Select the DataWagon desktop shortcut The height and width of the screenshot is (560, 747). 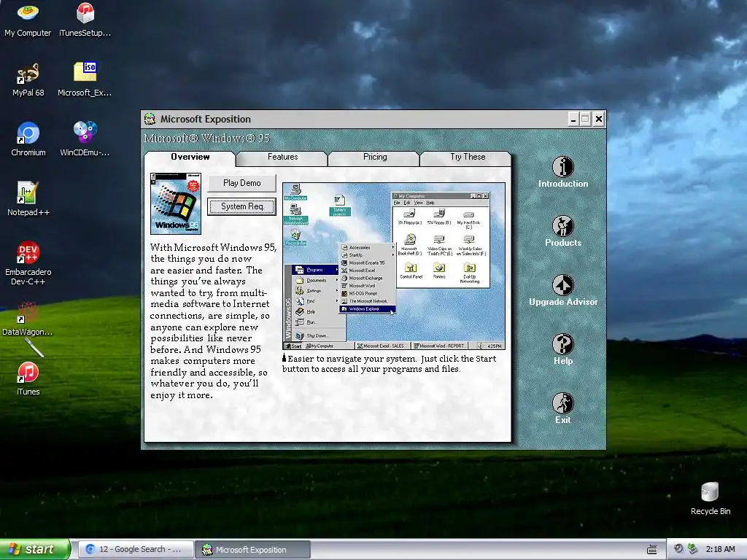coord(28,319)
